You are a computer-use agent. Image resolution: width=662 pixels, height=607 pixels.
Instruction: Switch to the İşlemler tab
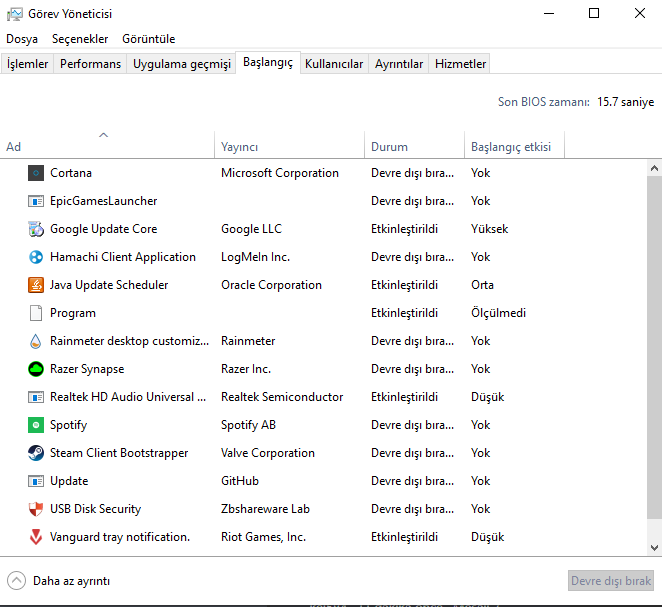[x=27, y=64]
